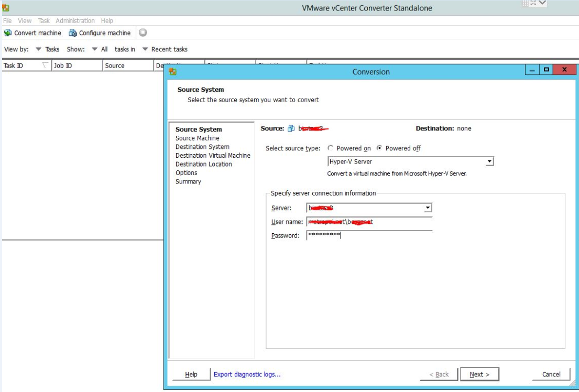Click the Back button
The width and height of the screenshot is (579, 392).
point(439,374)
